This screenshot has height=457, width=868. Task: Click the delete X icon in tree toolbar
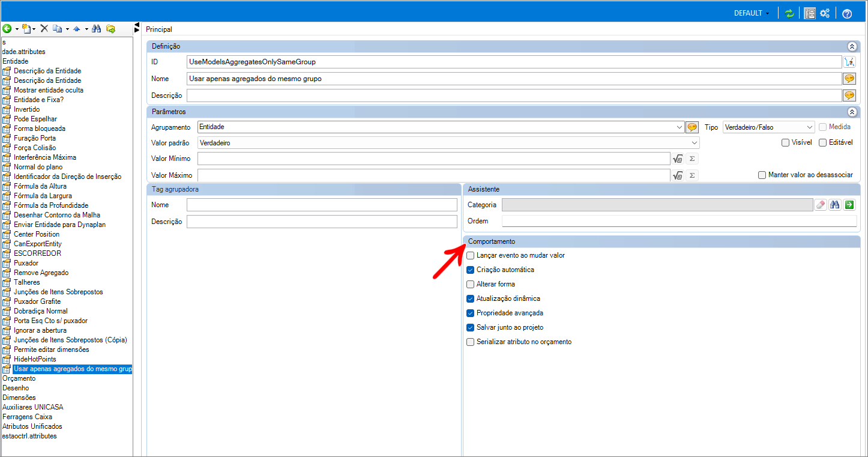pos(44,29)
